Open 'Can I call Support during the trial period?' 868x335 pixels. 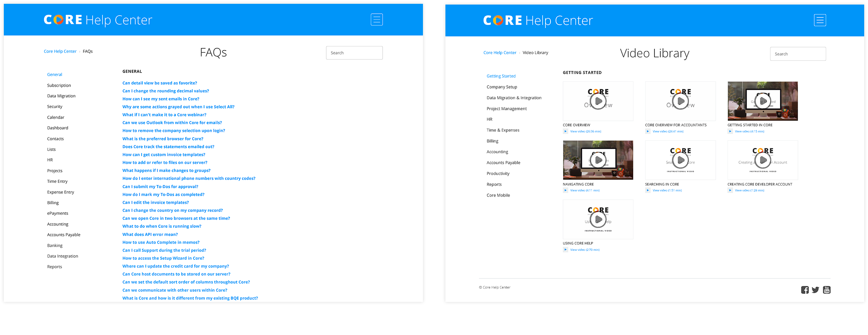[x=164, y=250]
